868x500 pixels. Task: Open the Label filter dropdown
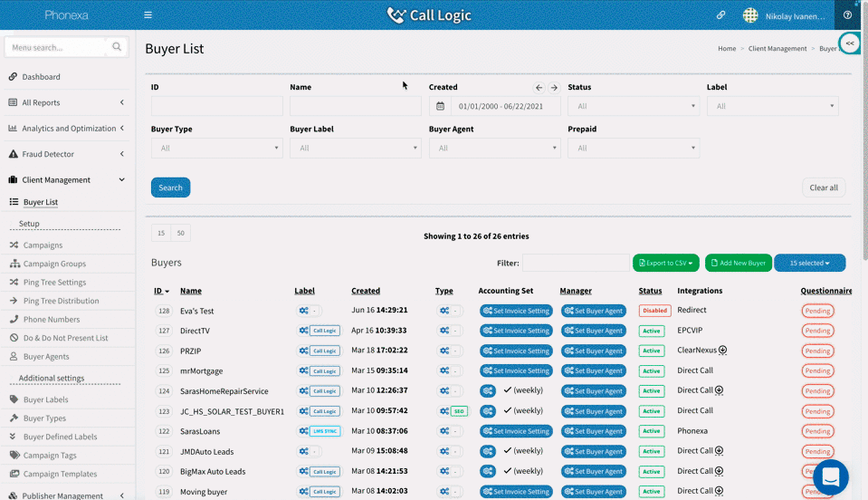(772, 106)
